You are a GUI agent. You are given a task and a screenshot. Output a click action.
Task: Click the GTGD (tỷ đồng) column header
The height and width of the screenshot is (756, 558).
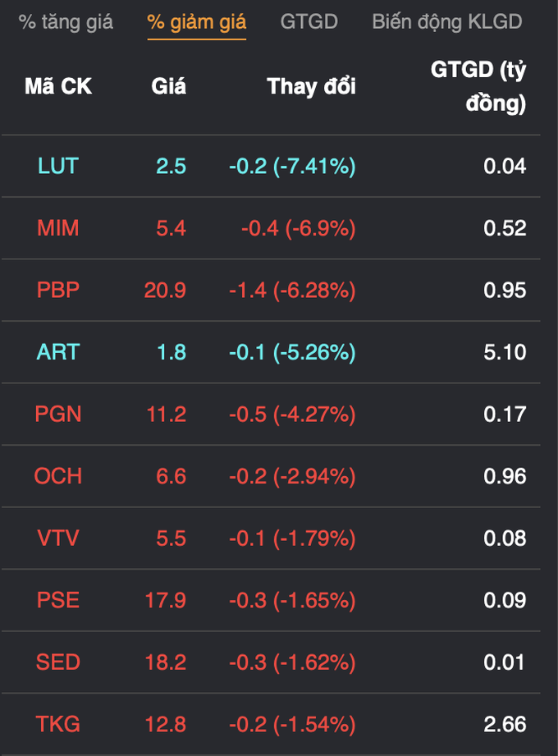click(x=478, y=87)
